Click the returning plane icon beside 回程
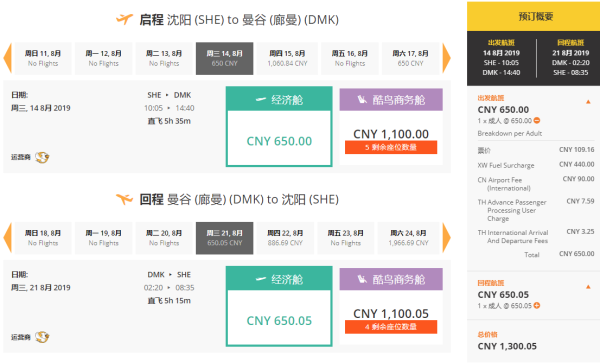 [x=124, y=199]
